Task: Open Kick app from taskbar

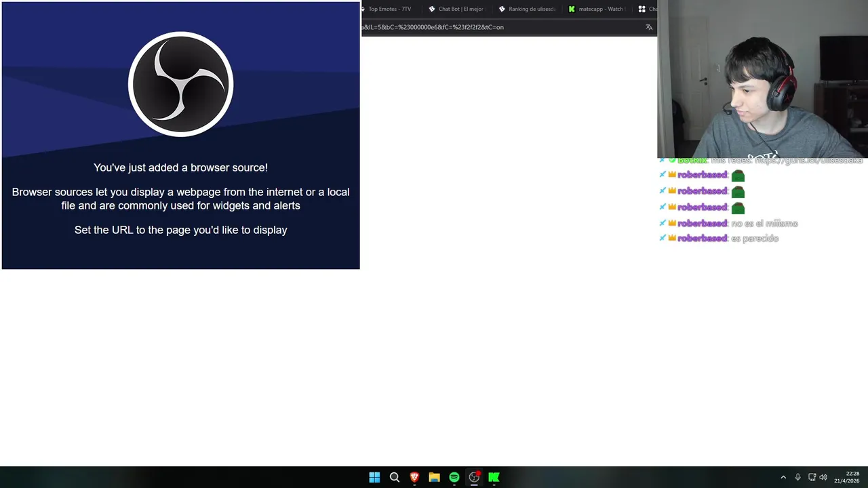Action: click(494, 477)
